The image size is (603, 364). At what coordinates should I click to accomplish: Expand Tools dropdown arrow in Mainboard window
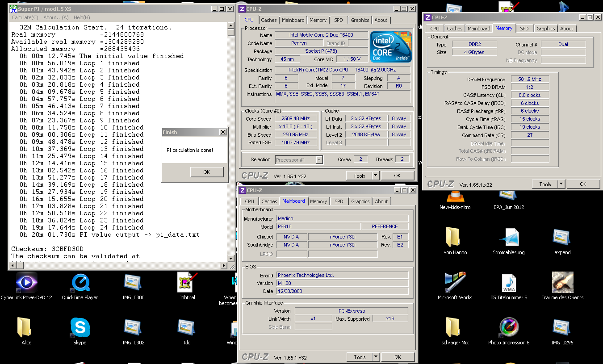point(376,357)
